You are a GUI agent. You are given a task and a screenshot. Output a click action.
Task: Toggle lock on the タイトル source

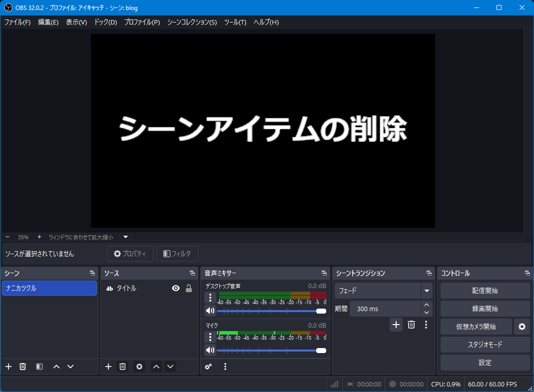189,288
